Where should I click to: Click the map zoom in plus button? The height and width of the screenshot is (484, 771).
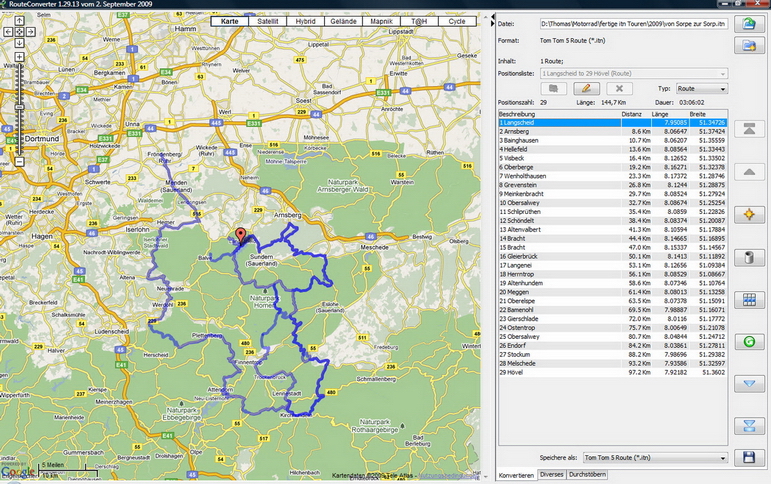(18, 57)
